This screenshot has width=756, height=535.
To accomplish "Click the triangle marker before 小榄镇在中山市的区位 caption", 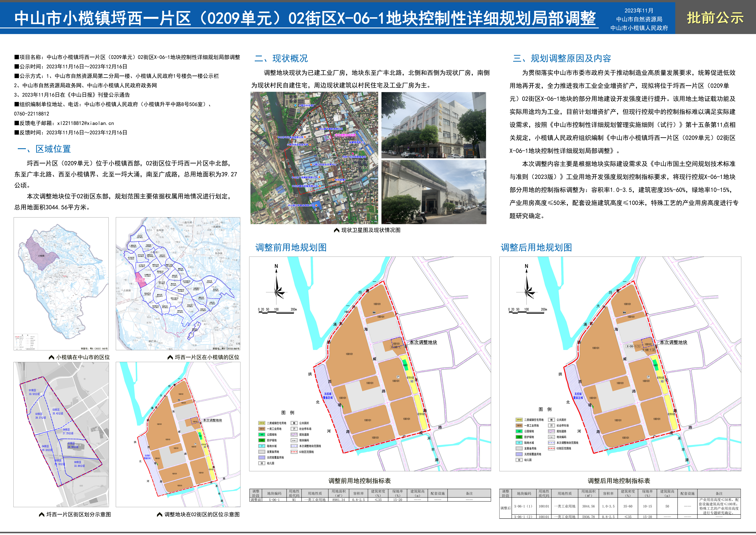I will coord(51,357).
